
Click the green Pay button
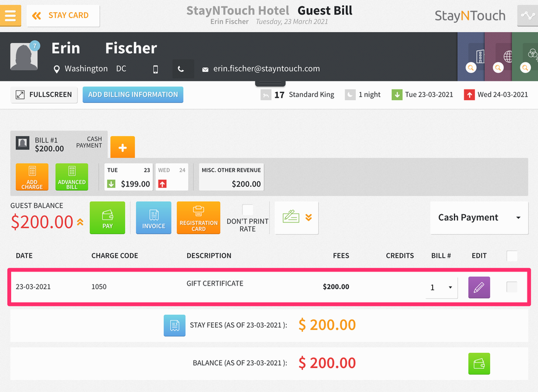click(108, 218)
